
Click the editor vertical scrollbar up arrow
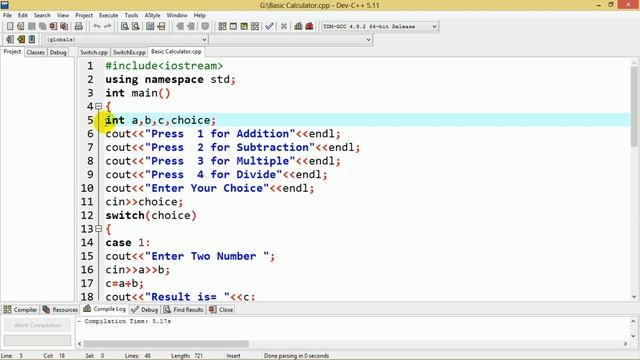[634, 62]
